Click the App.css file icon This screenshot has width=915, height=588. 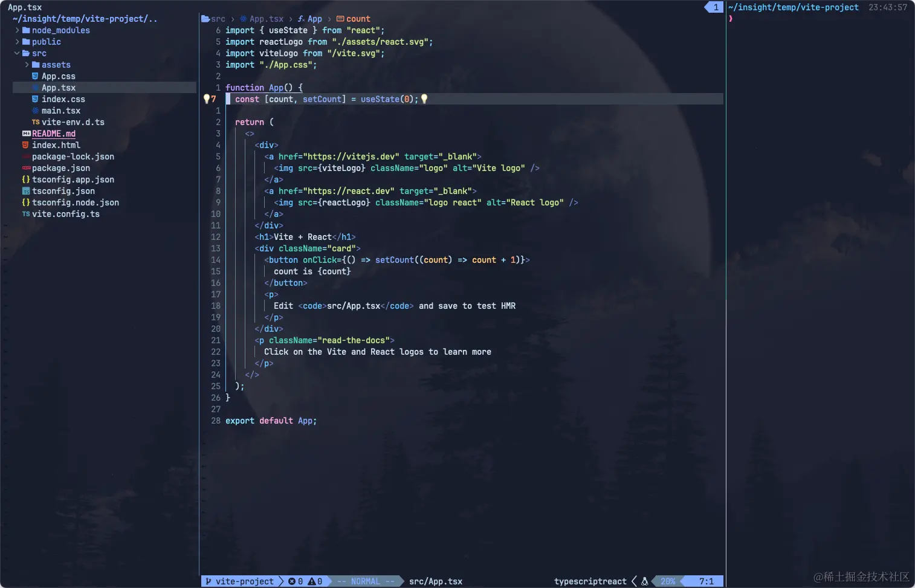coord(35,76)
